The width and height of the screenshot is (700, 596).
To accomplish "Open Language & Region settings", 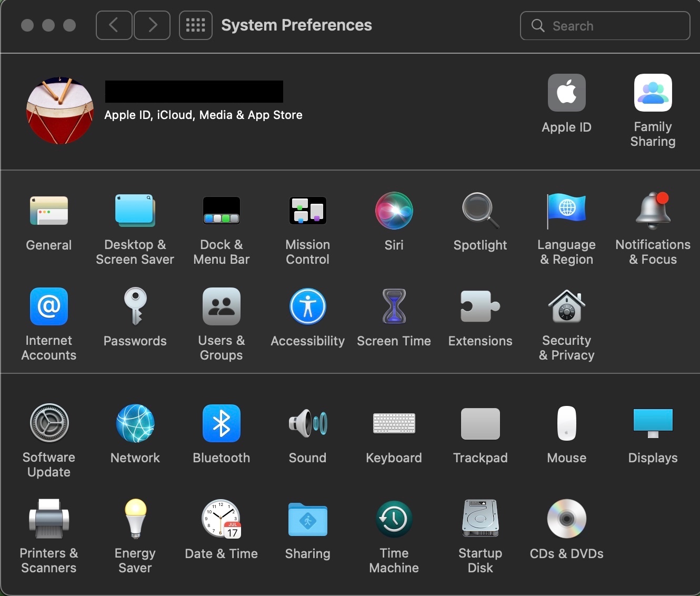I will coord(567,211).
